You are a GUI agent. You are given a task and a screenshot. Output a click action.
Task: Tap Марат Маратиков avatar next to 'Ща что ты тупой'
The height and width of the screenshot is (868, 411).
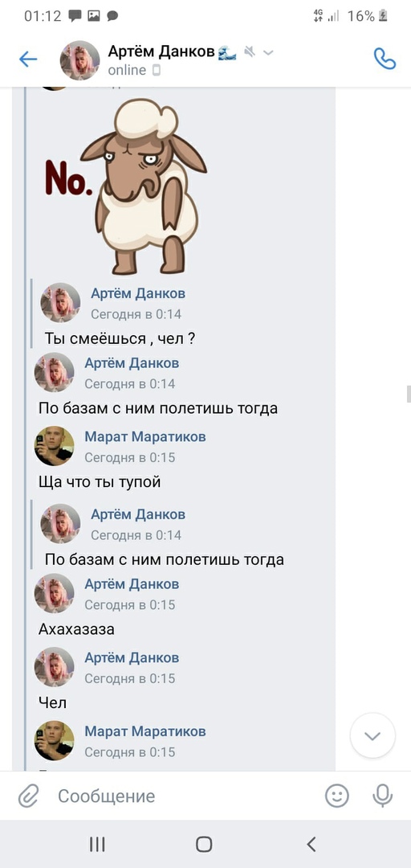[55, 446]
